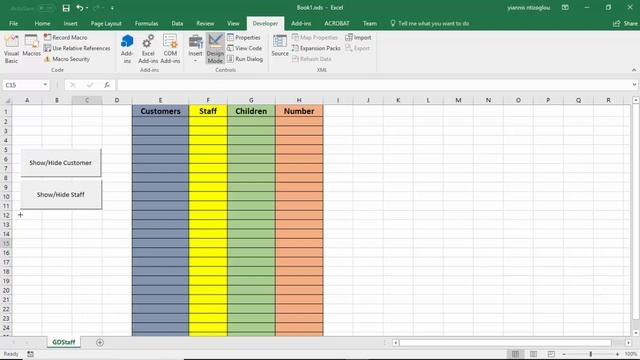The width and height of the screenshot is (640, 360).
Task: Open the File tab
Action: tap(13, 24)
